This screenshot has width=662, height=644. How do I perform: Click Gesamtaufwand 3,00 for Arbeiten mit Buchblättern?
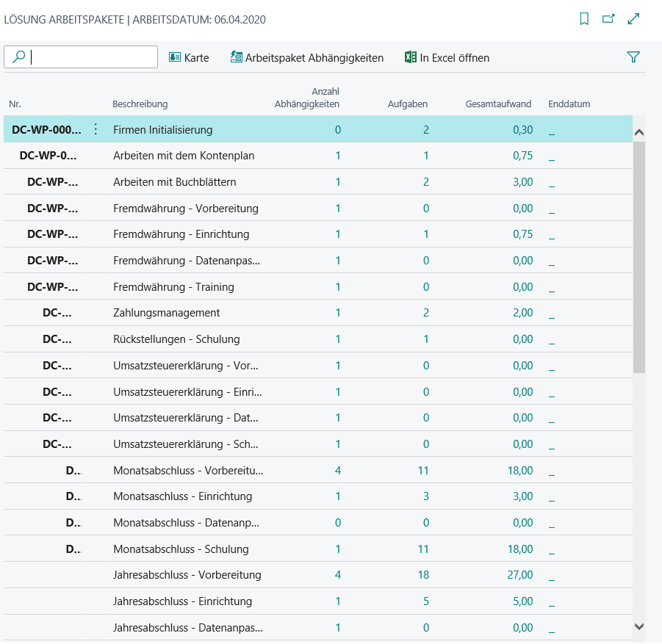click(522, 182)
